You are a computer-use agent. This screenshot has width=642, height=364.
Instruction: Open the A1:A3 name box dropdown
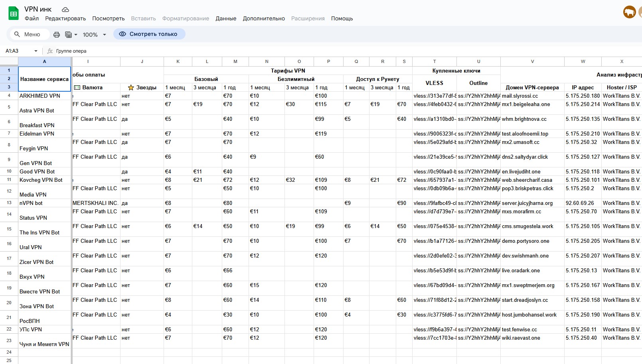(36, 51)
